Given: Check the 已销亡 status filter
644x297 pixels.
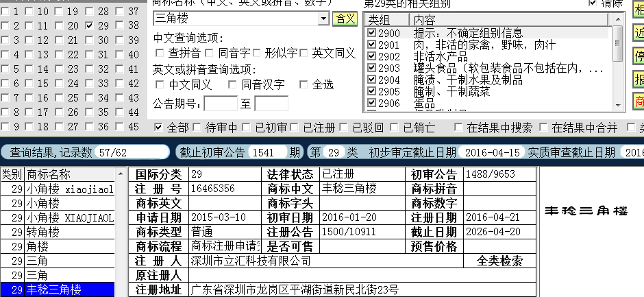Looking at the screenshot, I should 395,128.
